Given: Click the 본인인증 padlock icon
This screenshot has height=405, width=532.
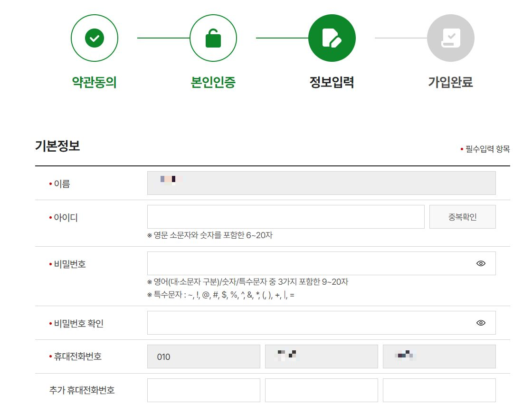Looking at the screenshot, I should tap(213, 38).
